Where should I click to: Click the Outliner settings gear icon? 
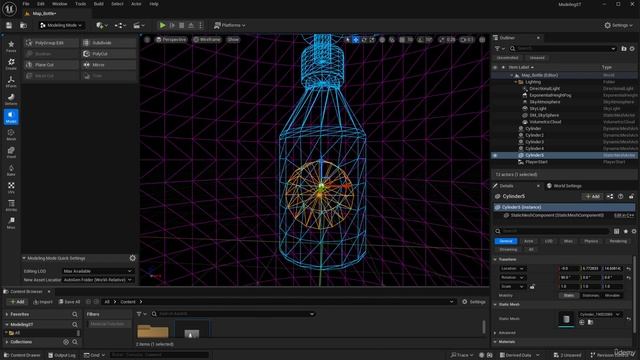click(632, 49)
